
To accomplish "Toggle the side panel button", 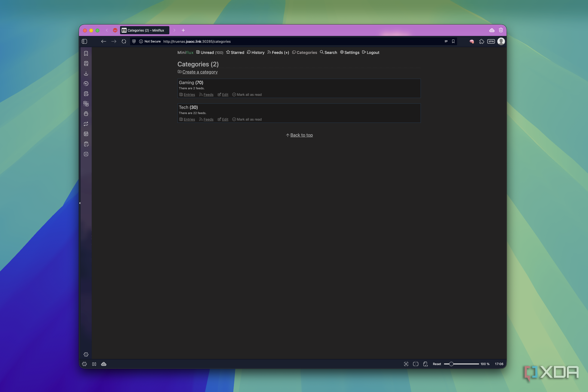I will (84, 41).
